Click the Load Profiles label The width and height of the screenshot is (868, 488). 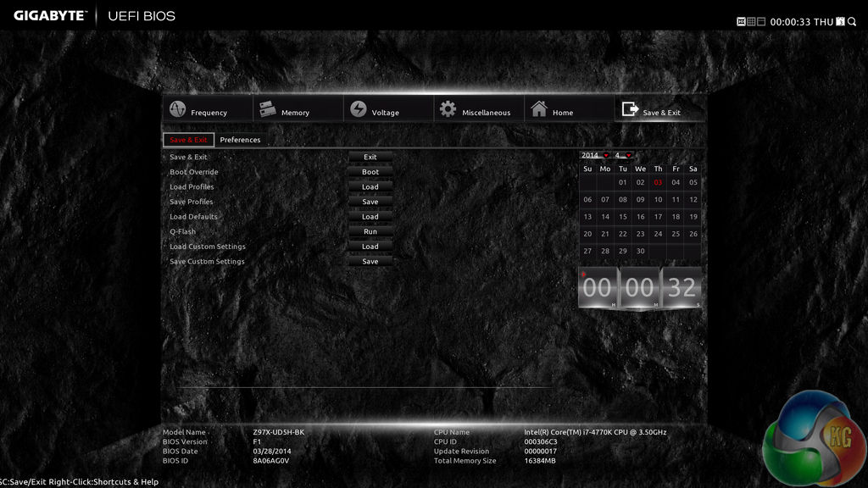click(192, 187)
